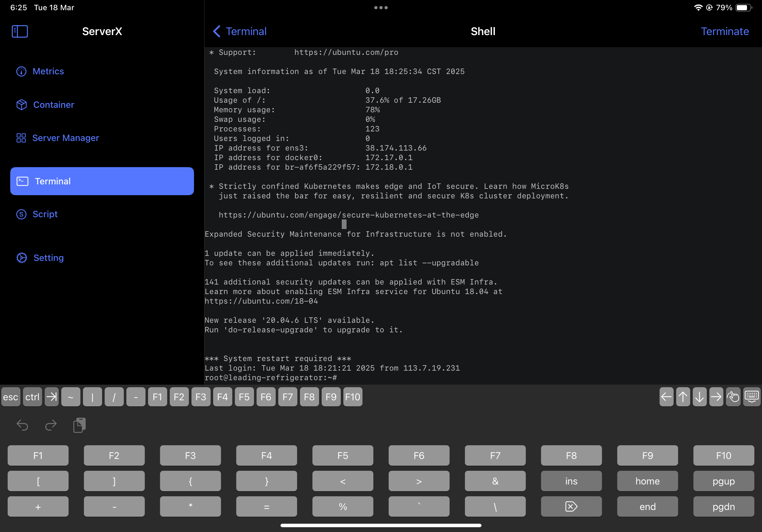The width and height of the screenshot is (762, 532).
Task: Tap the large F4 key
Action: point(266,455)
